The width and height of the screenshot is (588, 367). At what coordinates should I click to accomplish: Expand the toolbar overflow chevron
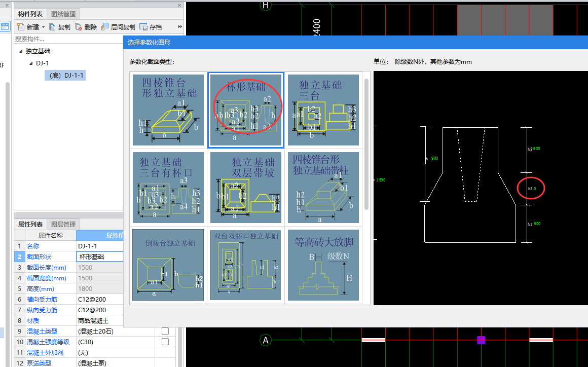pos(180,27)
